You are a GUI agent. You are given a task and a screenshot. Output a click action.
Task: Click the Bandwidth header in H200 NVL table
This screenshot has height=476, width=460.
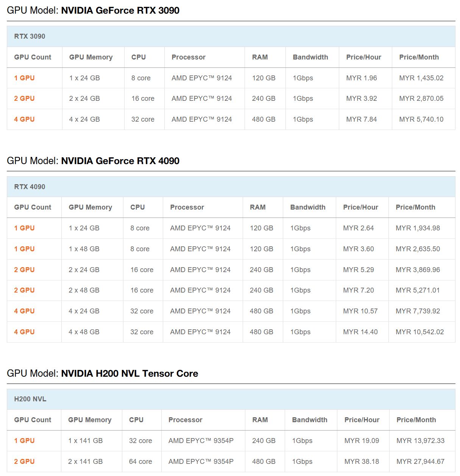pyautogui.click(x=309, y=420)
